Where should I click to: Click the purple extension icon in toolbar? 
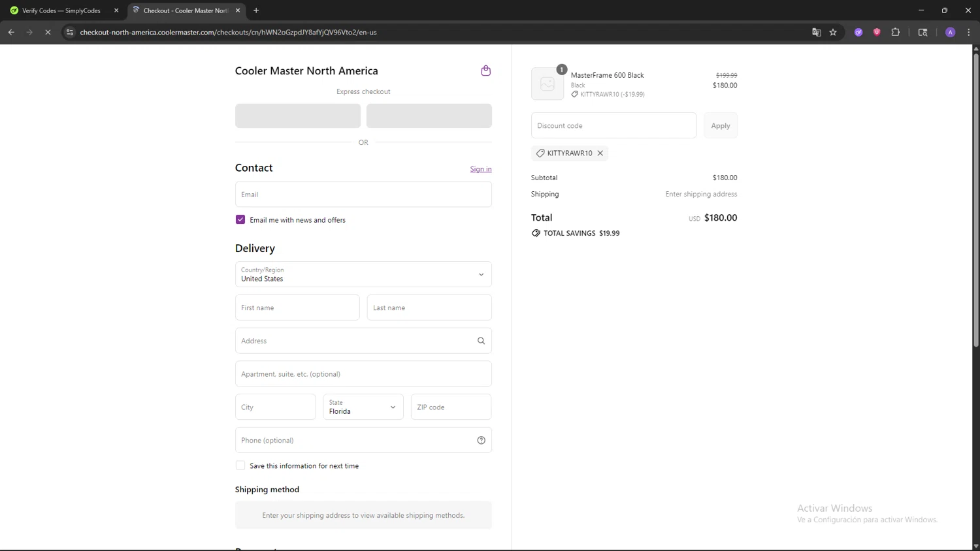point(858,32)
